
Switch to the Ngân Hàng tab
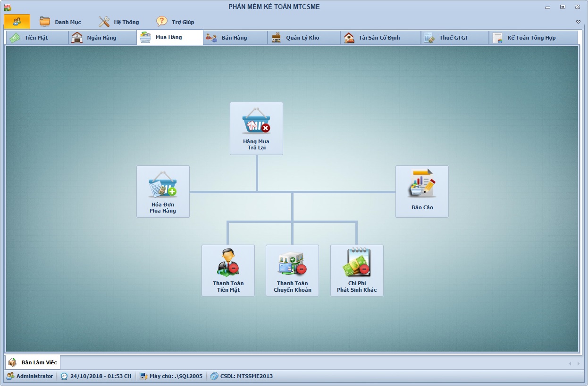[101, 38]
